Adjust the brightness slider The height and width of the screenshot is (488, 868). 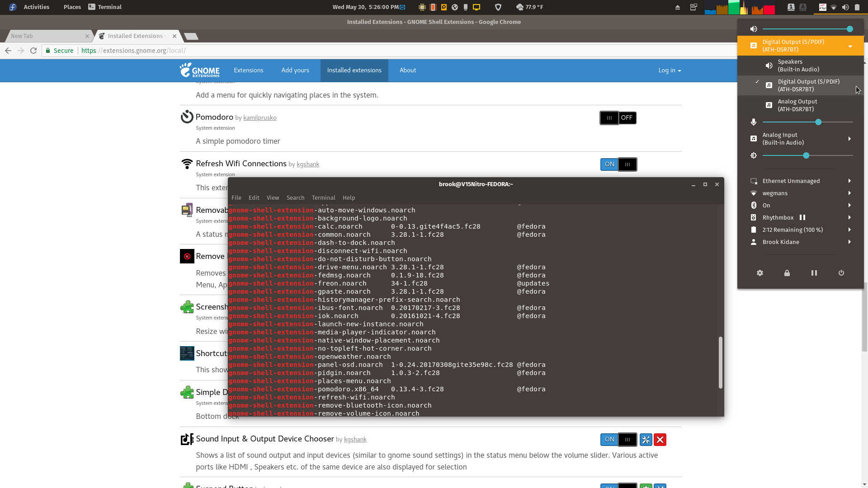(807, 155)
